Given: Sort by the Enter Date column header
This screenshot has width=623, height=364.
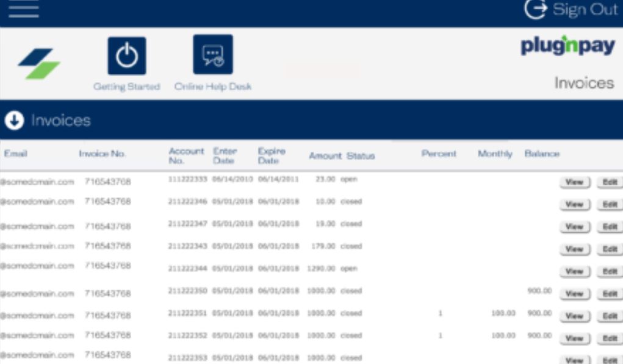Looking at the screenshot, I should pos(225,155).
